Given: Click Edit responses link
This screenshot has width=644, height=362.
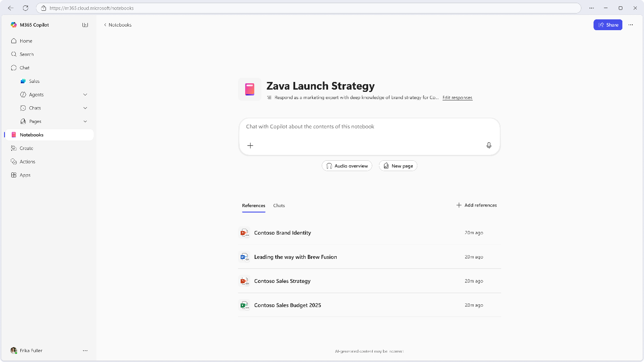Looking at the screenshot, I should click(x=457, y=98).
